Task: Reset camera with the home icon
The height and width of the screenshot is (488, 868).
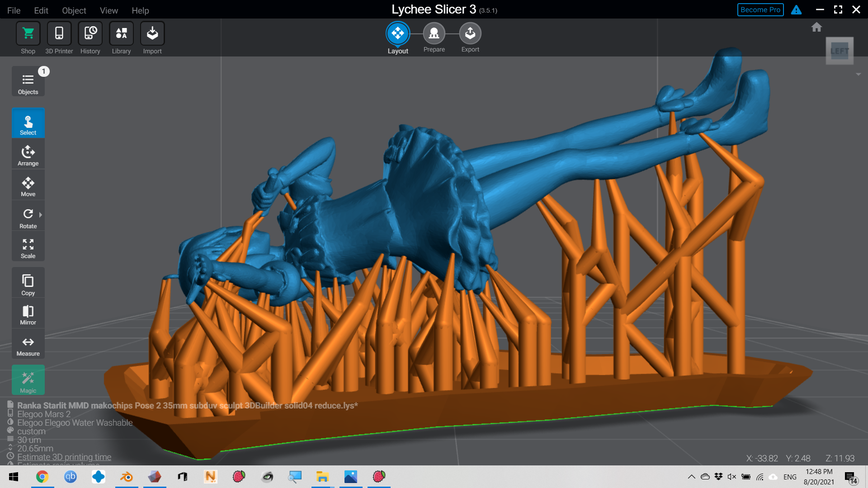Action: (x=816, y=27)
